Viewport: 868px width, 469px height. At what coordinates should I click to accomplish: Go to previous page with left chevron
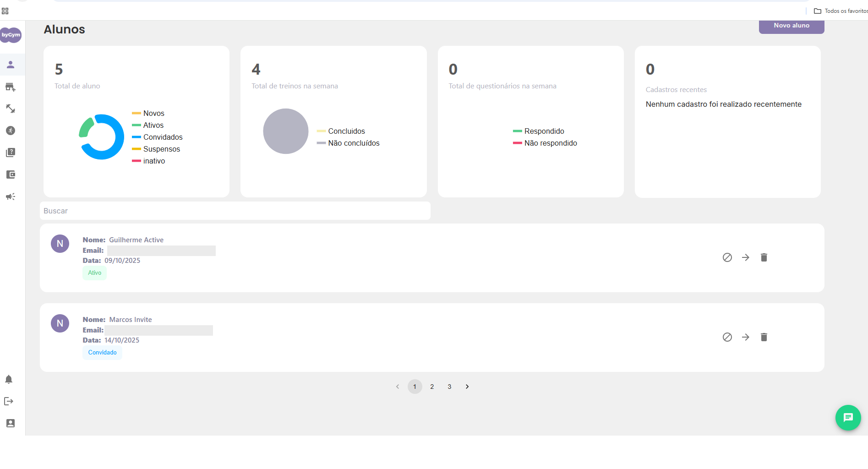coord(398,387)
